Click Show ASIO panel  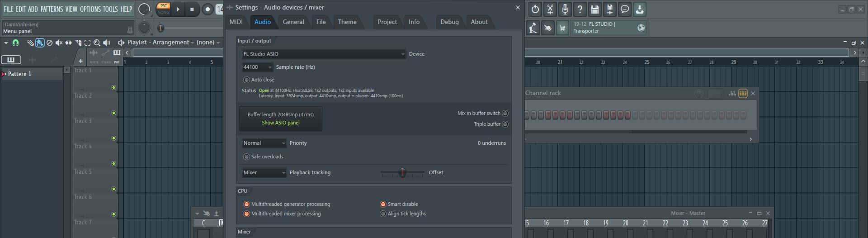(280, 123)
